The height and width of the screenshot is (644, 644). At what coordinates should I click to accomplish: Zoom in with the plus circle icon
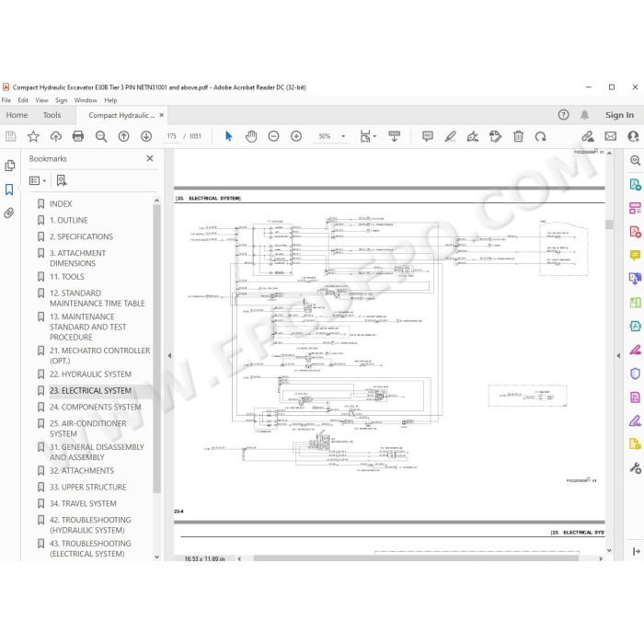click(296, 136)
